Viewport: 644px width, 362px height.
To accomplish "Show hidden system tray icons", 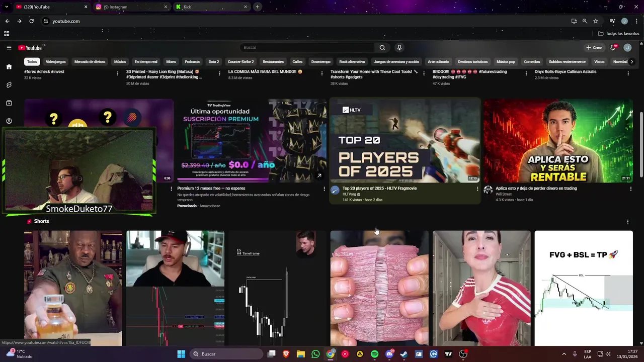I will pos(563,354).
